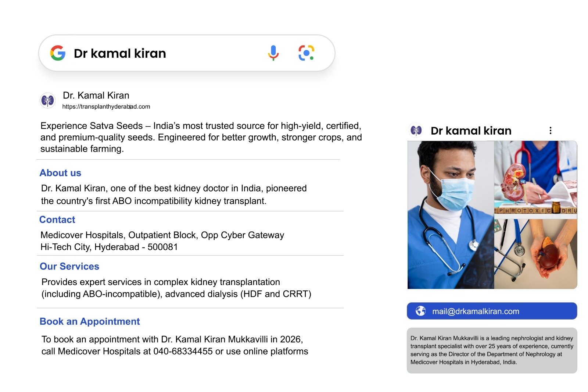Click the kidney favicon beside search result
The width and height of the screenshot is (588, 392).
click(x=47, y=100)
